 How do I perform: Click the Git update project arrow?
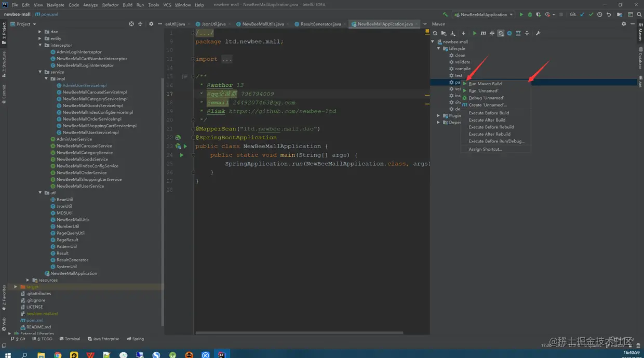(582, 15)
